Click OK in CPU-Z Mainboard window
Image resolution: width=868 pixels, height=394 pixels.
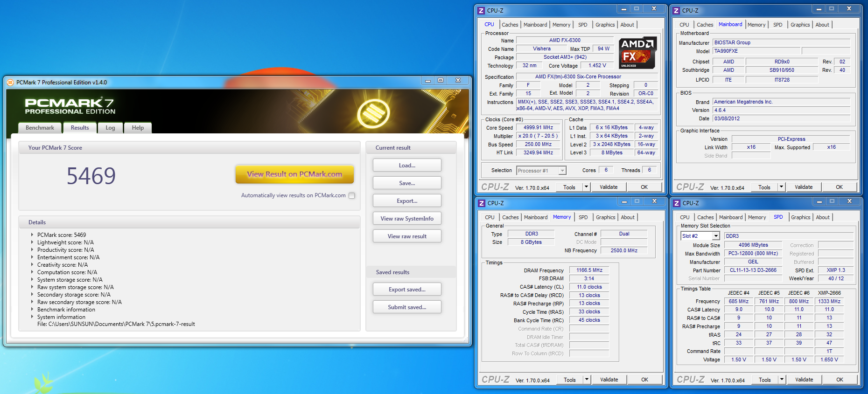tap(839, 187)
